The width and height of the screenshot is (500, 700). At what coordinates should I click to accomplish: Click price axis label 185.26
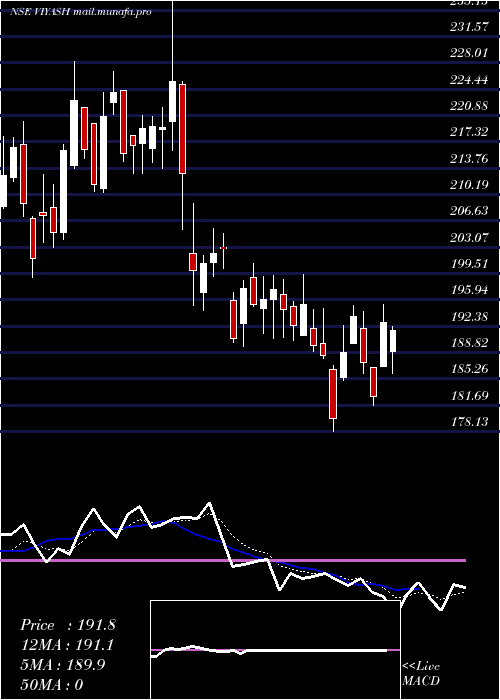point(469,369)
